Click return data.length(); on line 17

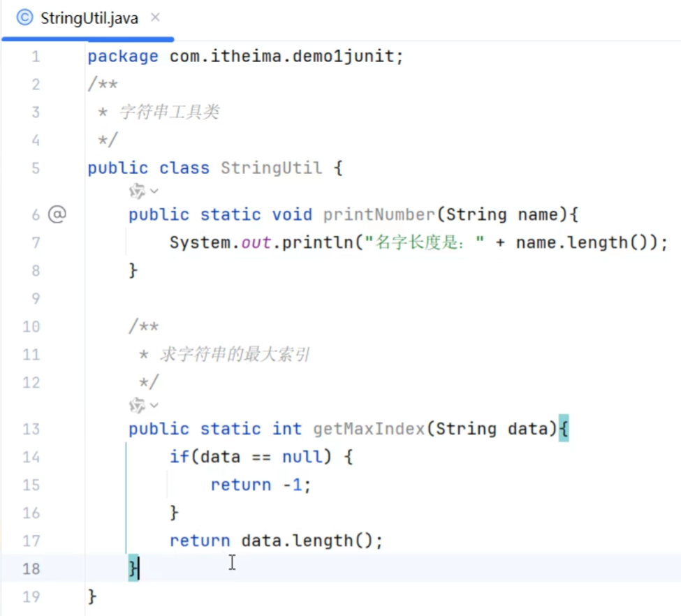click(276, 541)
